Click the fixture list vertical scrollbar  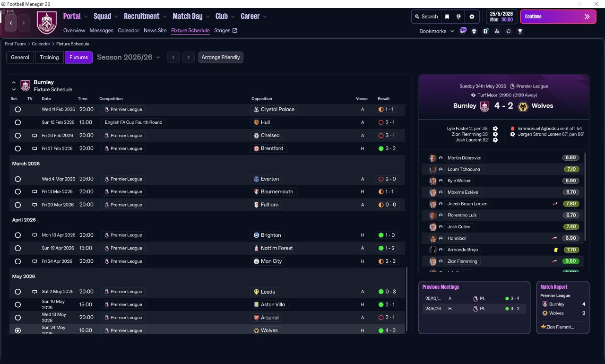[x=406, y=299]
